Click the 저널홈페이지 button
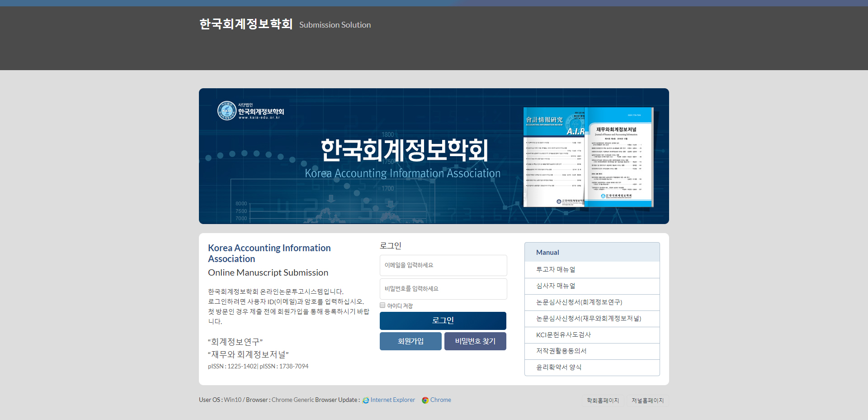The height and width of the screenshot is (420, 868). [x=647, y=401]
